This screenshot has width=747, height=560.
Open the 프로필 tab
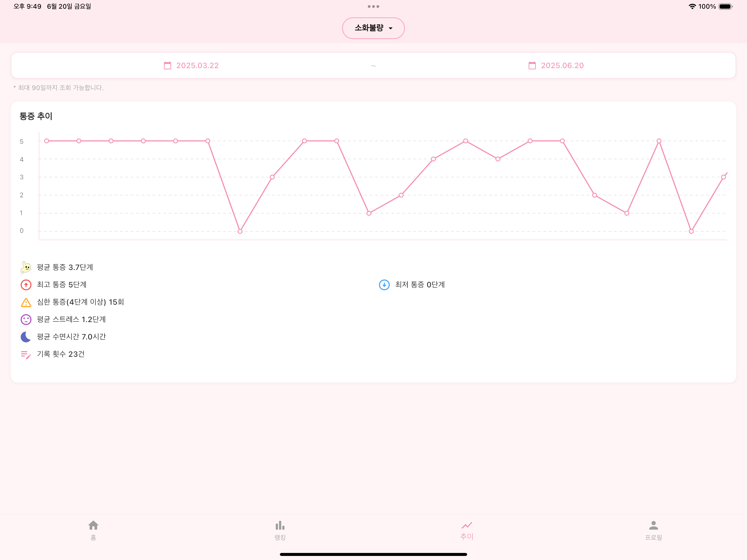653,530
